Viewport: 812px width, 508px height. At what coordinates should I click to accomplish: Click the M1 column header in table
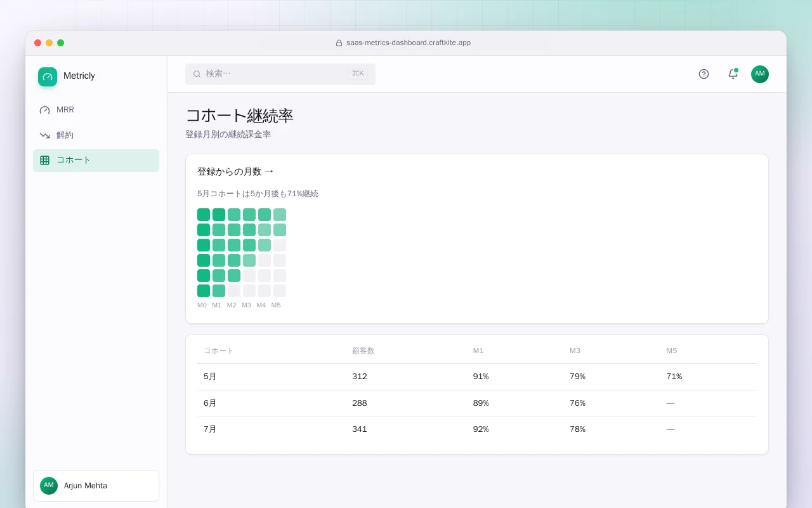(x=478, y=351)
